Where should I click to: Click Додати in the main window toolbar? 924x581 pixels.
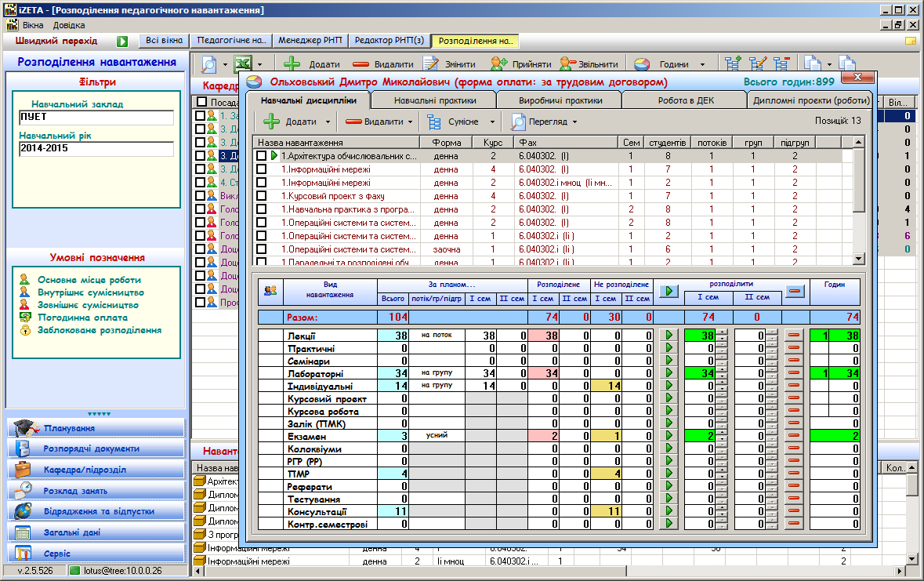coord(312,64)
